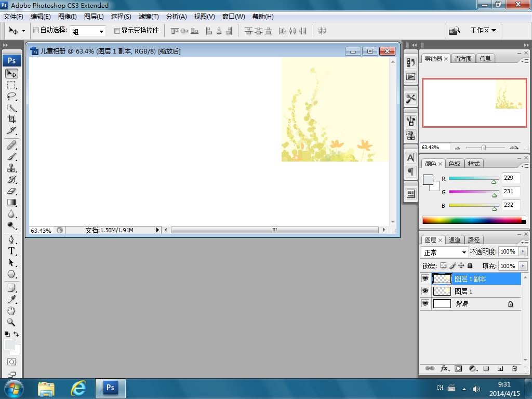
Task: Open the Character panel icon
Action: (x=411, y=158)
